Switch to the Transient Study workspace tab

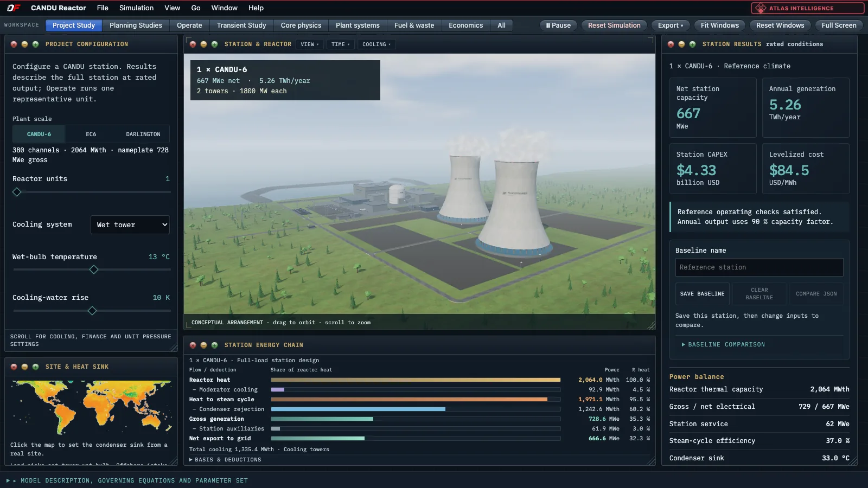[x=241, y=25]
